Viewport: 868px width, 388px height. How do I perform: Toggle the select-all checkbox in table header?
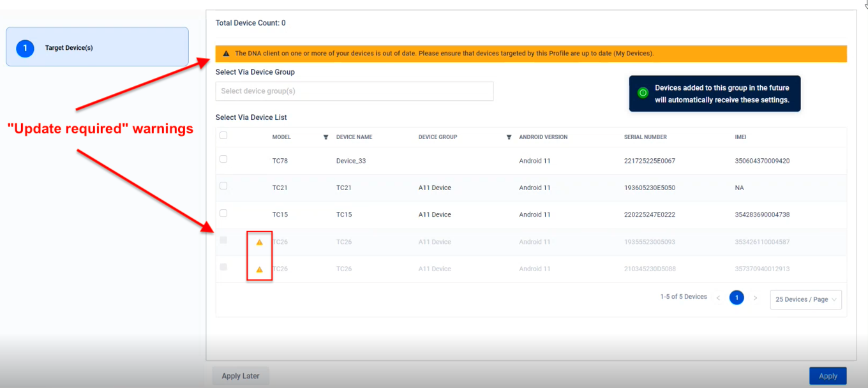tap(223, 135)
